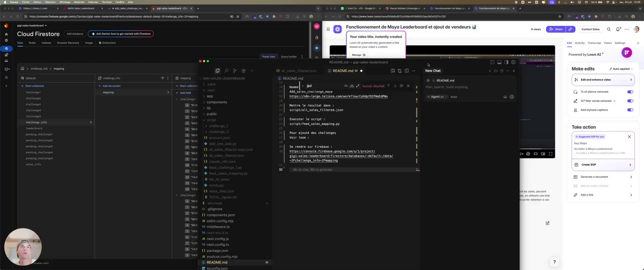
Task: Toggle primary sidebar layout in Cursor
Action: point(492,62)
